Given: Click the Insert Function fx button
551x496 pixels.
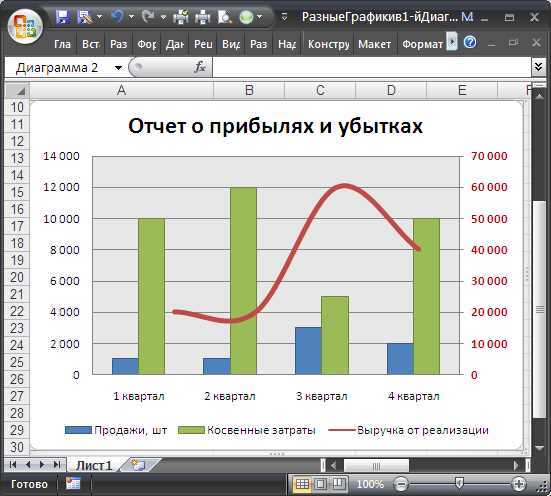Looking at the screenshot, I should point(200,67).
